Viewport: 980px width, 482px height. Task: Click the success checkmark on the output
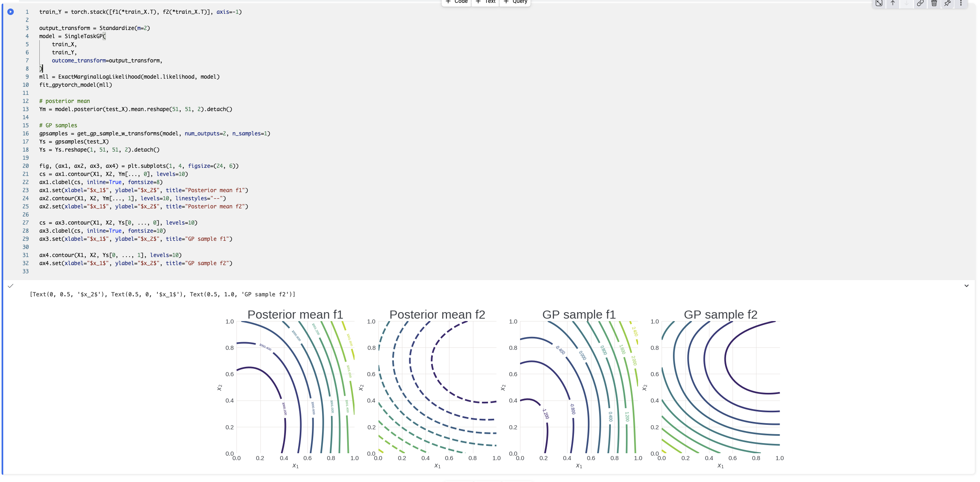point(10,286)
